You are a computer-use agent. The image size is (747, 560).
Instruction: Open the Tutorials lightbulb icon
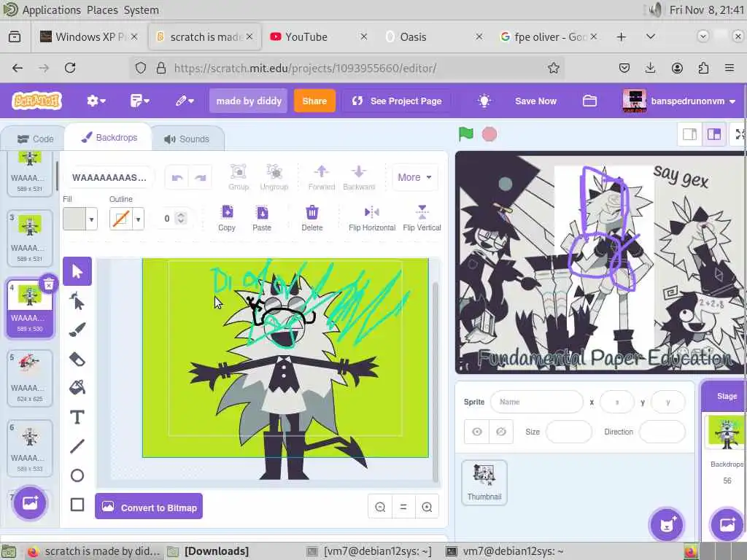point(484,101)
